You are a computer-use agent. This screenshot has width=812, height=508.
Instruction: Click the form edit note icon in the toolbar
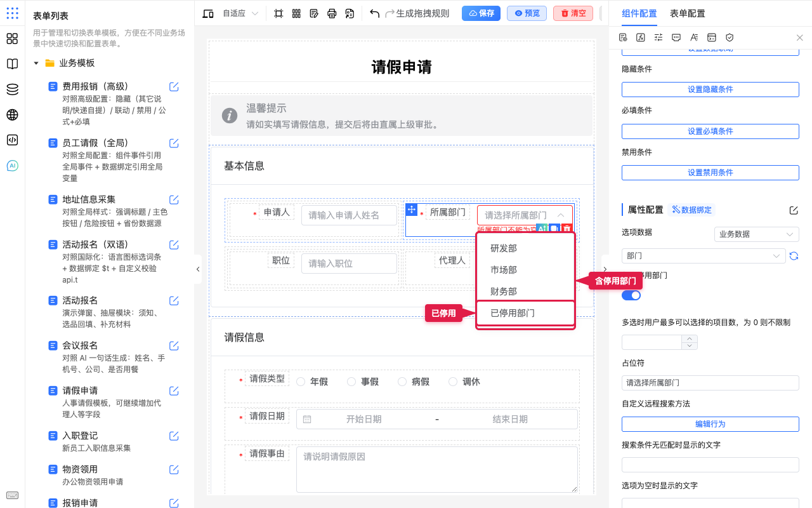pos(314,13)
